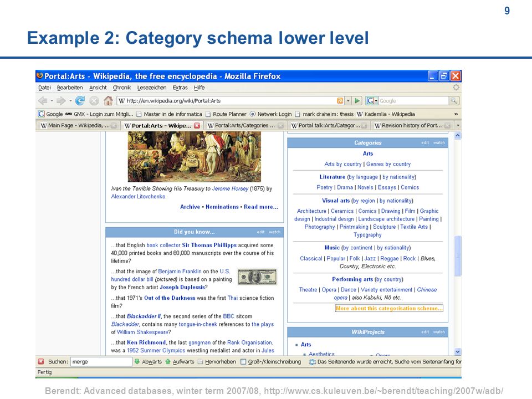Open the Datei menu
The width and height of the screenshot is (532, 399).
point(44,88)
